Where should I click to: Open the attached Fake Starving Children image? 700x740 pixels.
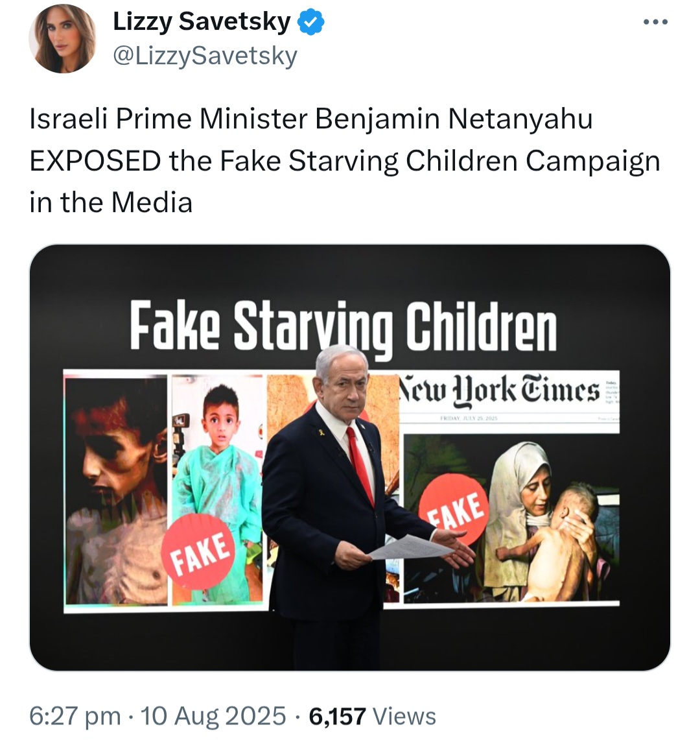click(350, 457)
